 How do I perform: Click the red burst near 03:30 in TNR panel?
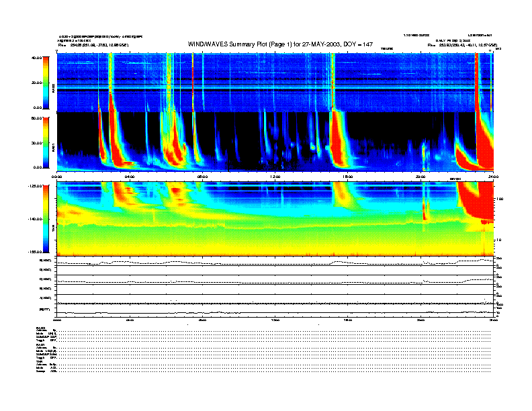(x=120, y=193)
